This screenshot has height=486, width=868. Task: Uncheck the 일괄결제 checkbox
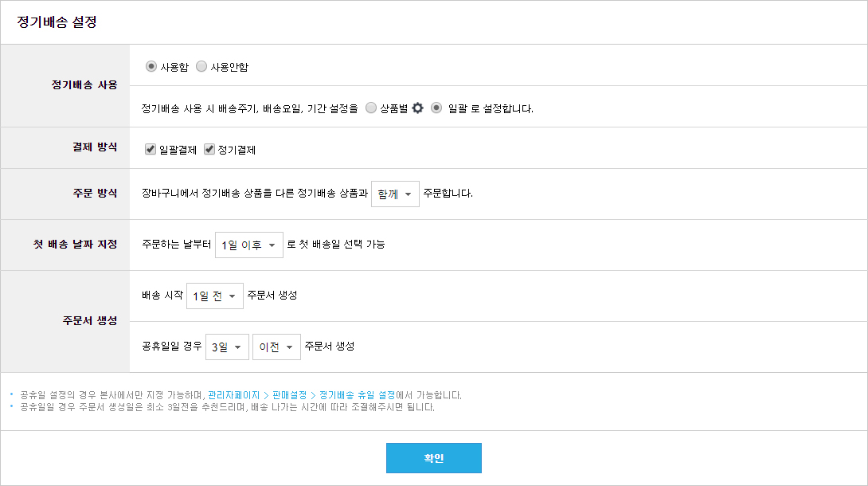(150, 150)
